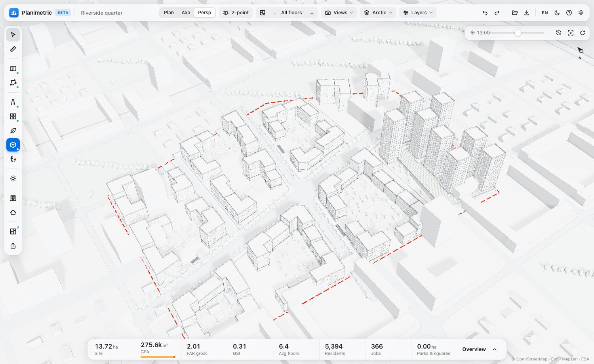
Task: Select the polygon site boundary tool
Action: coord(13,83)
